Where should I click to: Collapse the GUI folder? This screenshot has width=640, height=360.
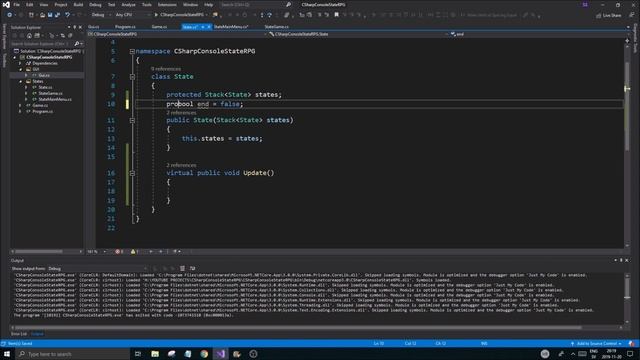pyautogui.click(x=20, y=69)
